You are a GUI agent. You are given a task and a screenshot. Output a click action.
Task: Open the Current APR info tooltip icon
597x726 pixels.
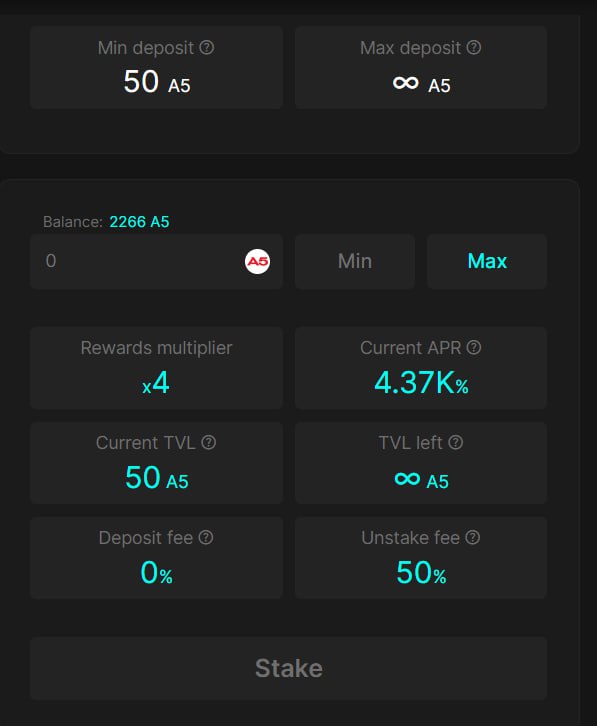pos(473,347)
